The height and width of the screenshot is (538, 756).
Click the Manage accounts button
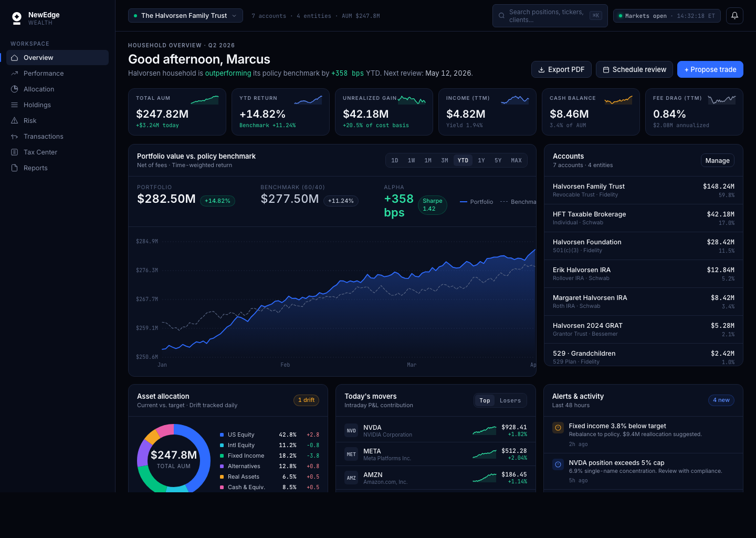pyautogui.click(x=718, y=161)
